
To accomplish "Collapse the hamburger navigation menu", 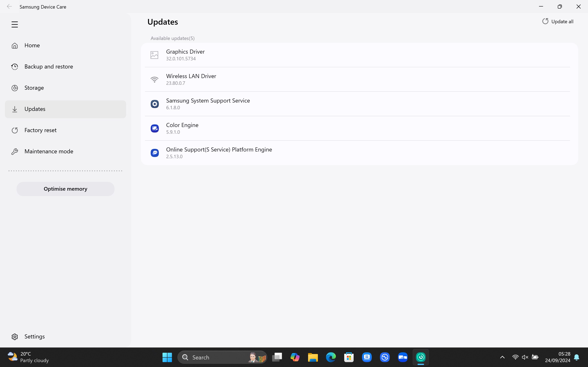I will click(x=14, y=24).
